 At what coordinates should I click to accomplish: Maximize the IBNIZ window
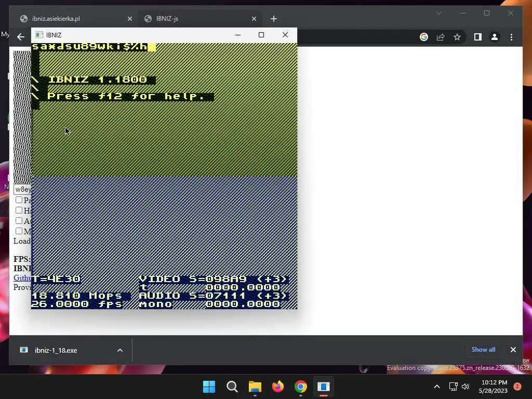pos(261,35)
